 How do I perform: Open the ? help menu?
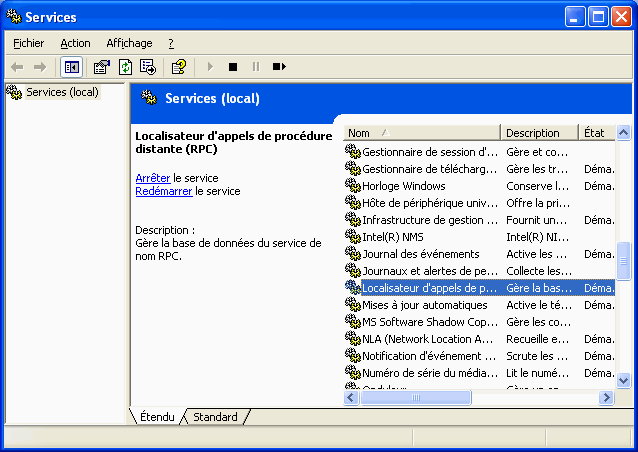[x=171, y=43]
